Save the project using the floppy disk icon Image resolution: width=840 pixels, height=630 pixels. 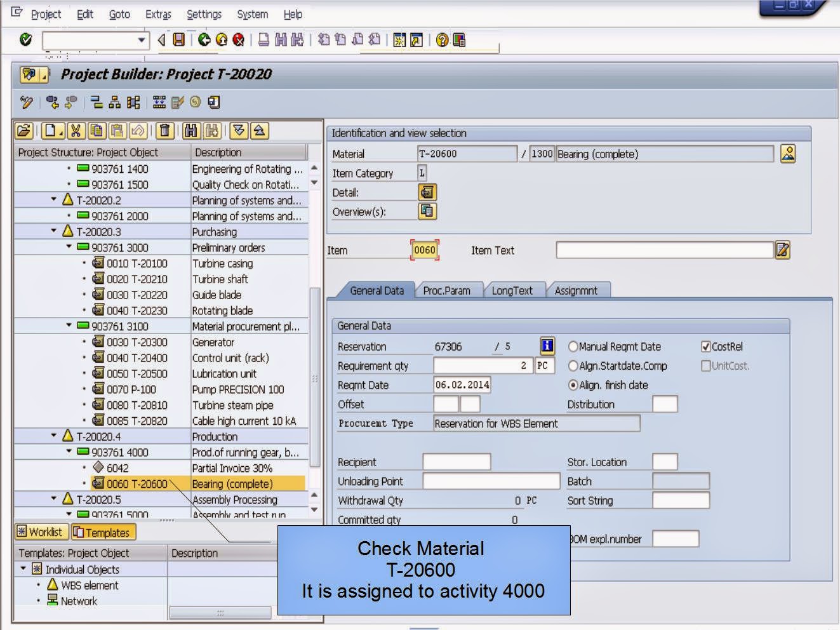pyautogui.click(x=178, y=39)
